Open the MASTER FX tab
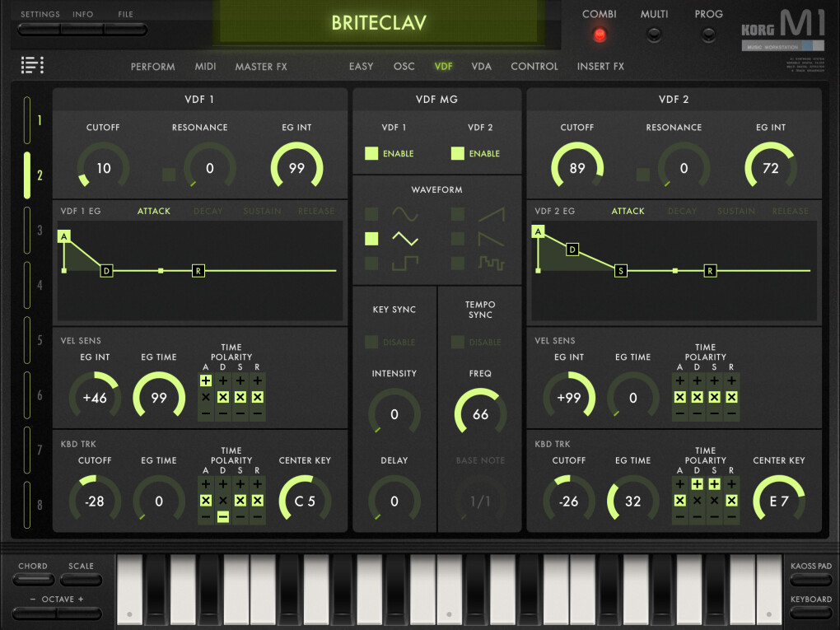This screenshot has height=630, width=840. tap(261, 67)
